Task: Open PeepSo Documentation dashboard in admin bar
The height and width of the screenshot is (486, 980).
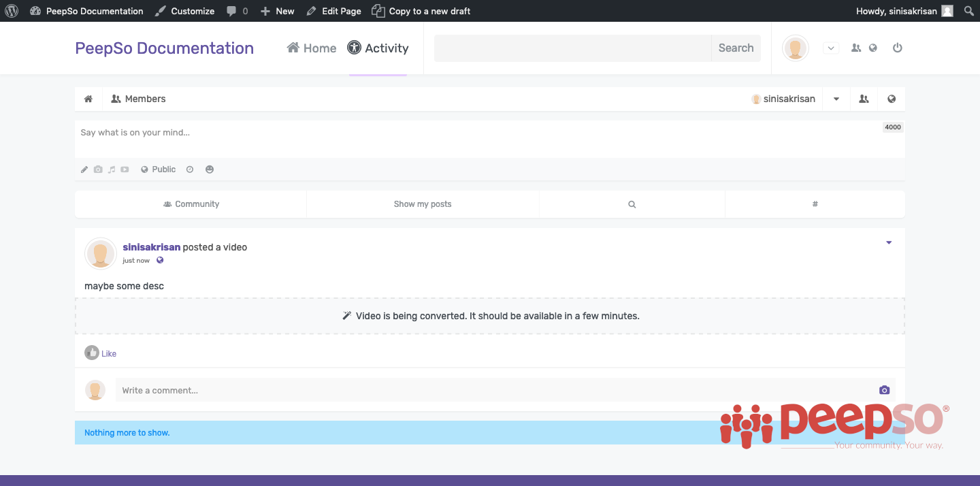Action: click(87, 11)
